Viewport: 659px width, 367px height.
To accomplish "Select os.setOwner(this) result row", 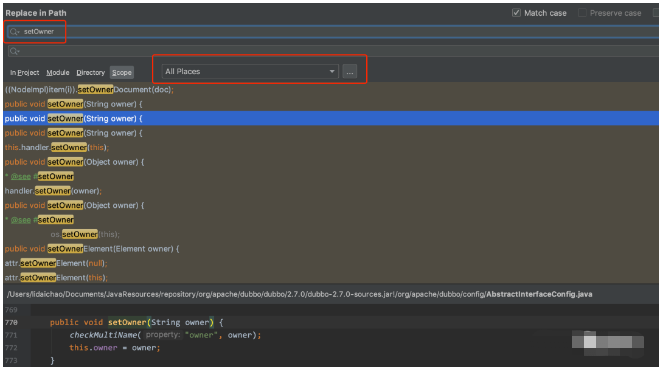I will tap(331, 234).
